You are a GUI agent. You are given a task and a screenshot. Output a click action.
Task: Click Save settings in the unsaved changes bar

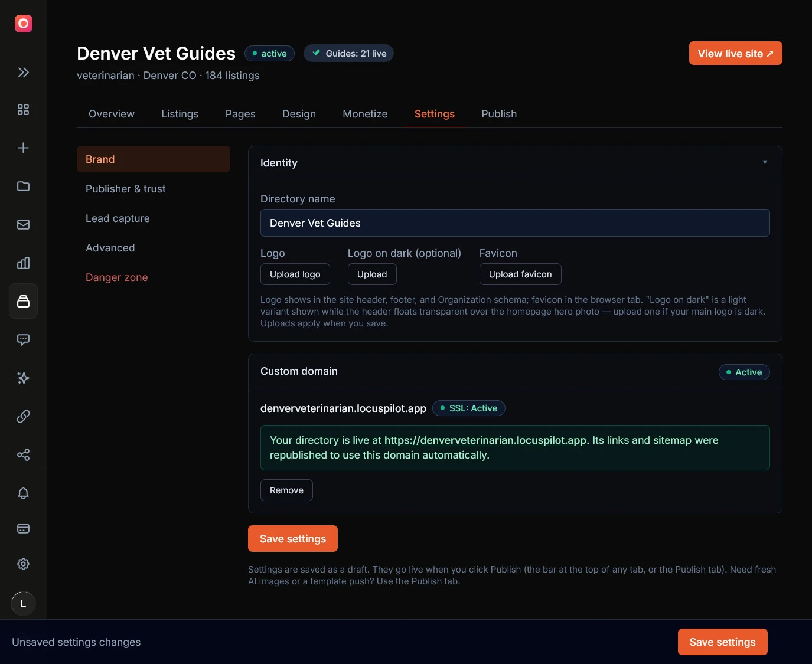click(722, 642)
